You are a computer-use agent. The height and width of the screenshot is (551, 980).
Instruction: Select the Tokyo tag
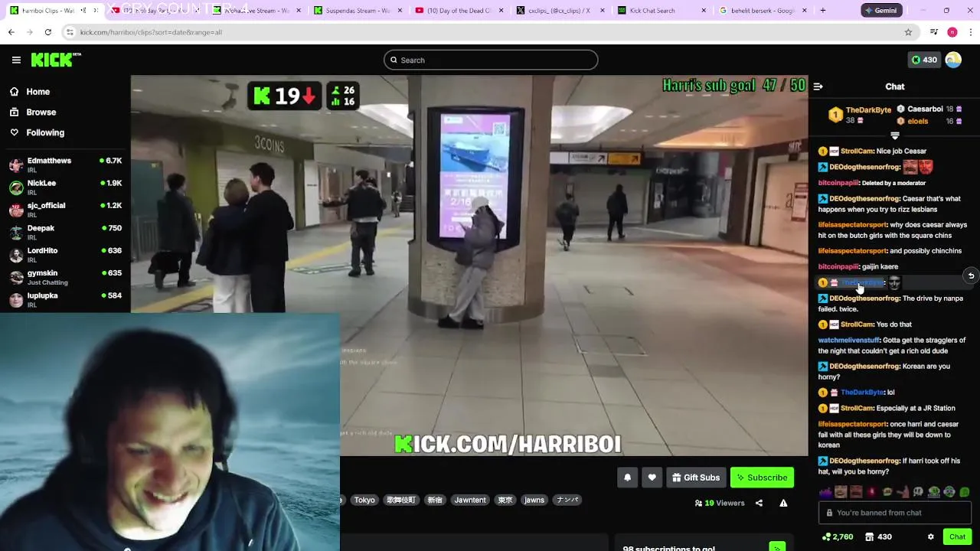[x=364, y=500]
